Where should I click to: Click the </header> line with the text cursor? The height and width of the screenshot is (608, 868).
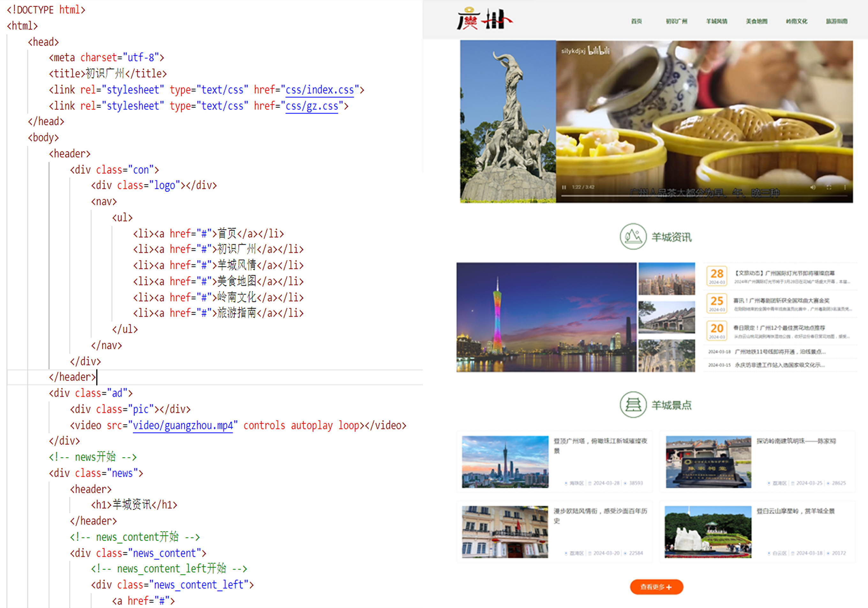(72, 377)
